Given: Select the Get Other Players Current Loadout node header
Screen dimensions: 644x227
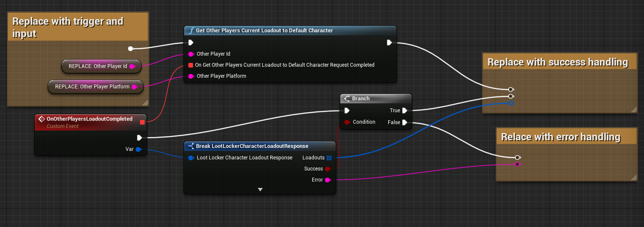Looking at the screenshot, I should [x=264, y=31].
